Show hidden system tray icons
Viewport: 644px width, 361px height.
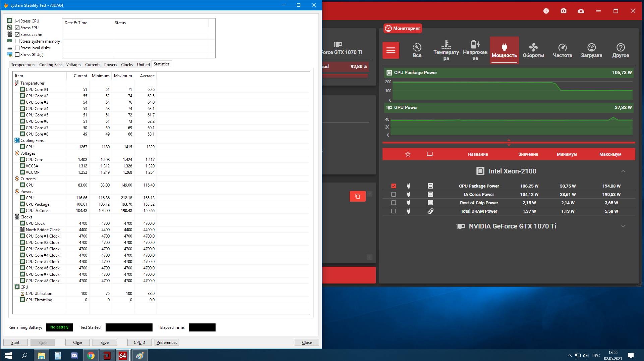[570, 355]
